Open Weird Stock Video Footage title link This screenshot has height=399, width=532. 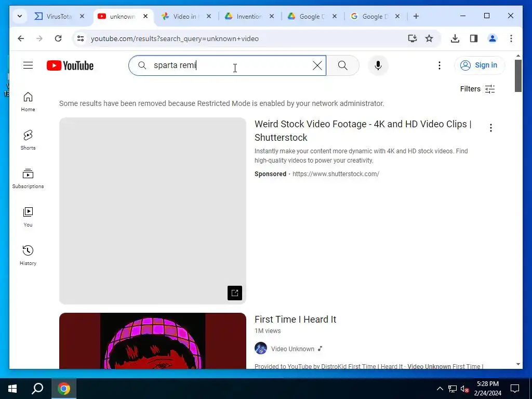(x=363, y=130)
